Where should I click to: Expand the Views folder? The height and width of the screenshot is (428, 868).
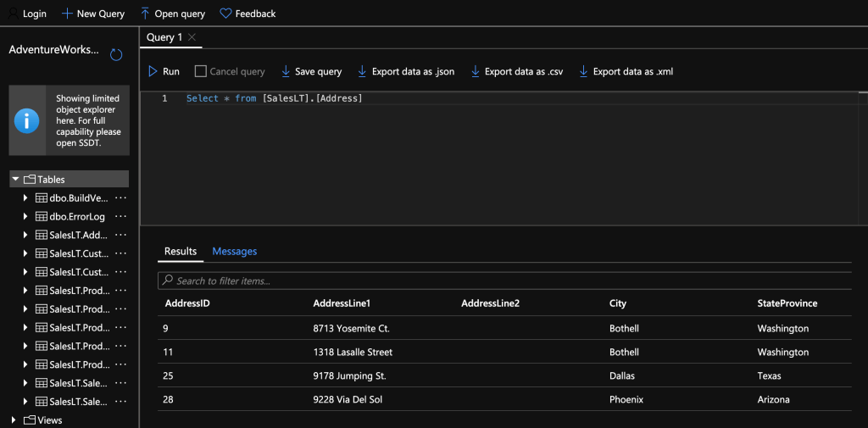click(14, 420)
